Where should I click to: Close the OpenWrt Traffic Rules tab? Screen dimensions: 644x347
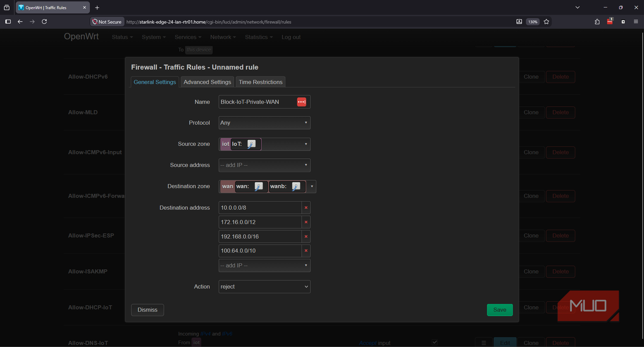click(84, 8)
